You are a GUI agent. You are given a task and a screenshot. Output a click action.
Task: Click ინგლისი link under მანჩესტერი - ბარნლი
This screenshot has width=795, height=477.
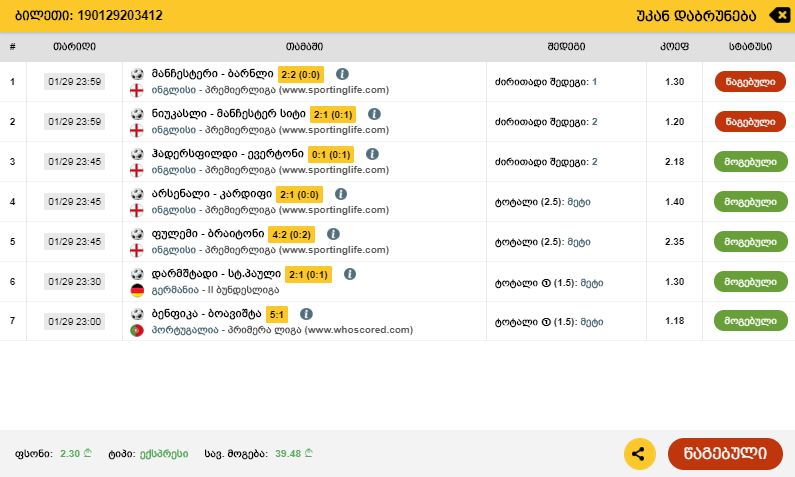coord(173,90)
